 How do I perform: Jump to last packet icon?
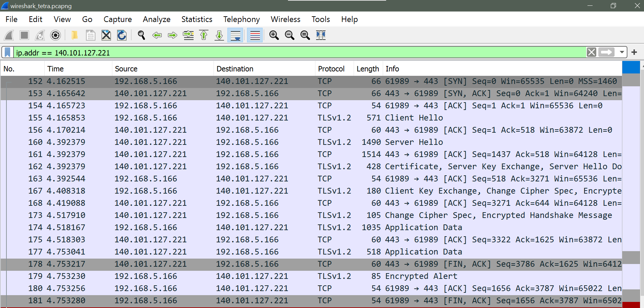click(x=219, y=35)
